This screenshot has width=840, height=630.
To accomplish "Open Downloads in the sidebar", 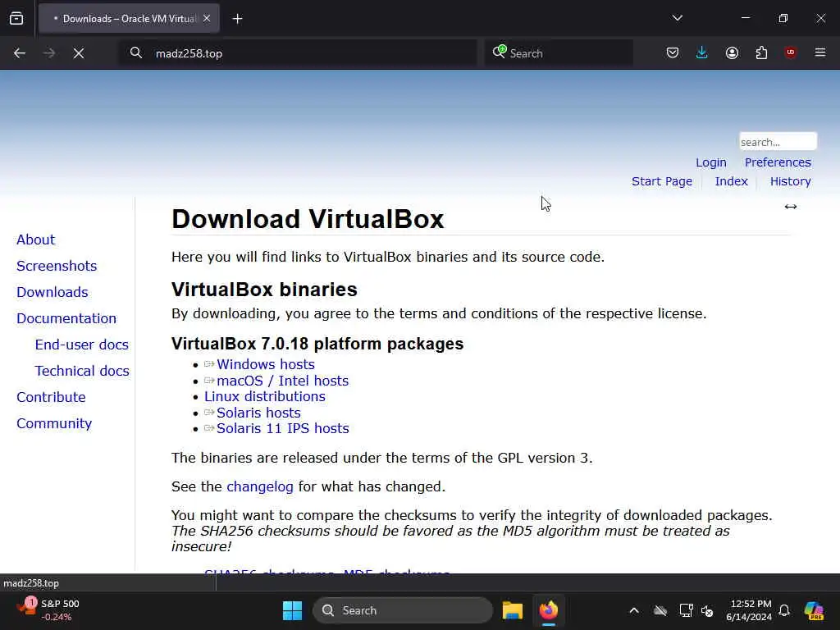I will point(52,292).
